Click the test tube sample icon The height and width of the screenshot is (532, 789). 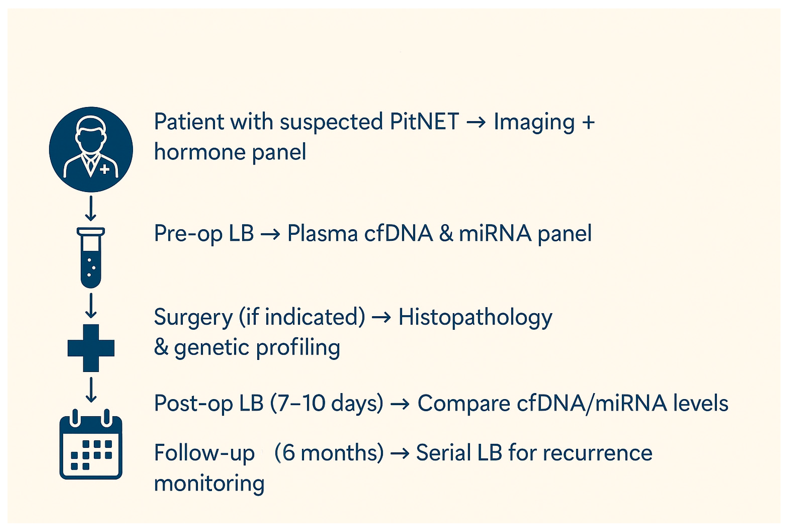pyautogui.click(x=91, y=257)
